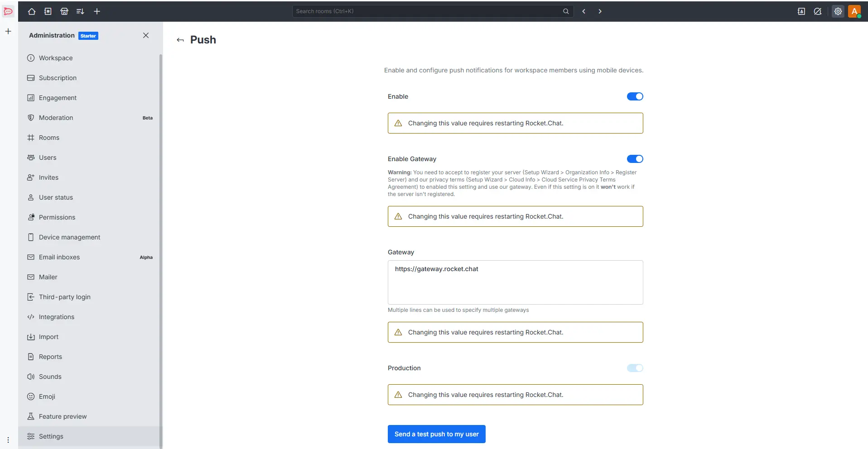Open Integrations in admin sidebar
This screenshot has width=868, height=449.
pos(90,317)
